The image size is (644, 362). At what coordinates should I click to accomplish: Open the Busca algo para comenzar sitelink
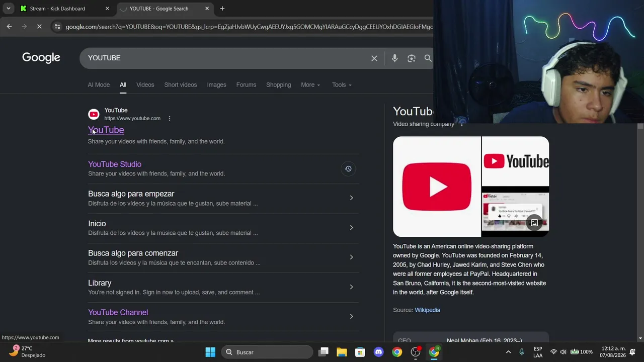133,253
